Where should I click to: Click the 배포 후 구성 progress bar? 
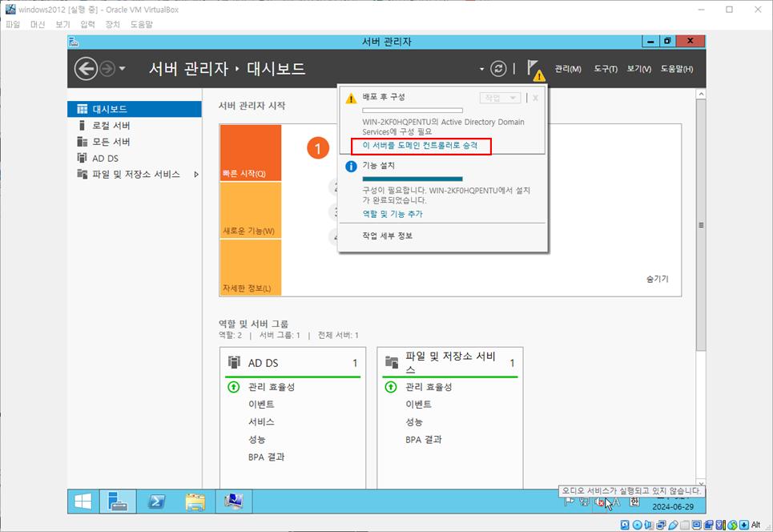click(413, 111)
